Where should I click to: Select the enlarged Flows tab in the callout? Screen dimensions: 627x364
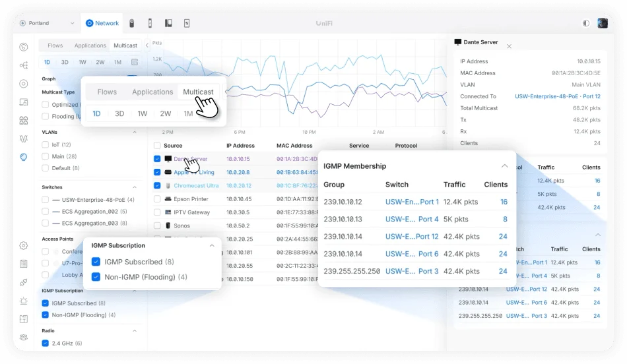pyautogui.click(x=107, y=92)
